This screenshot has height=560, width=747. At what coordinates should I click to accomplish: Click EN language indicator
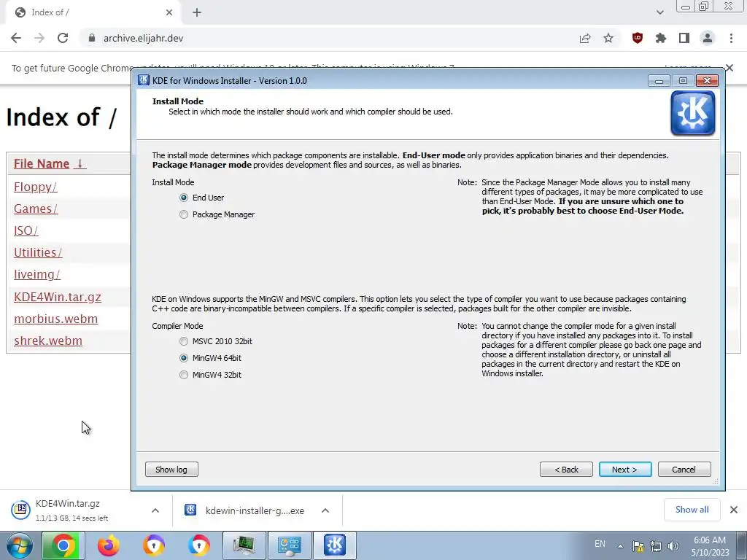600,544
